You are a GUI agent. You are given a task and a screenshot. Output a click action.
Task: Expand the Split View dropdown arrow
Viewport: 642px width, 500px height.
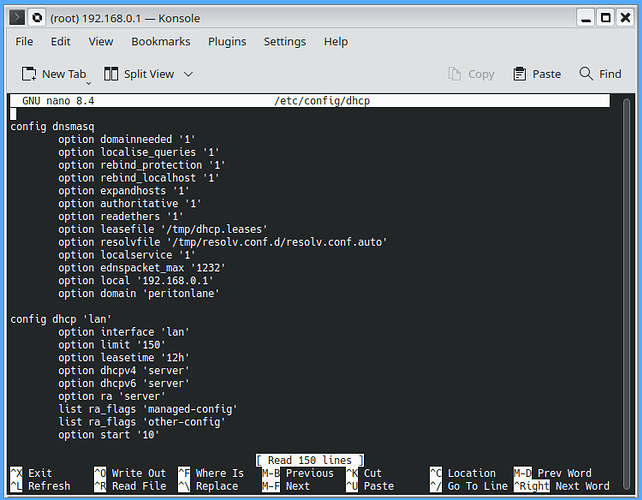pyautogui.click(x=188, y=74)
